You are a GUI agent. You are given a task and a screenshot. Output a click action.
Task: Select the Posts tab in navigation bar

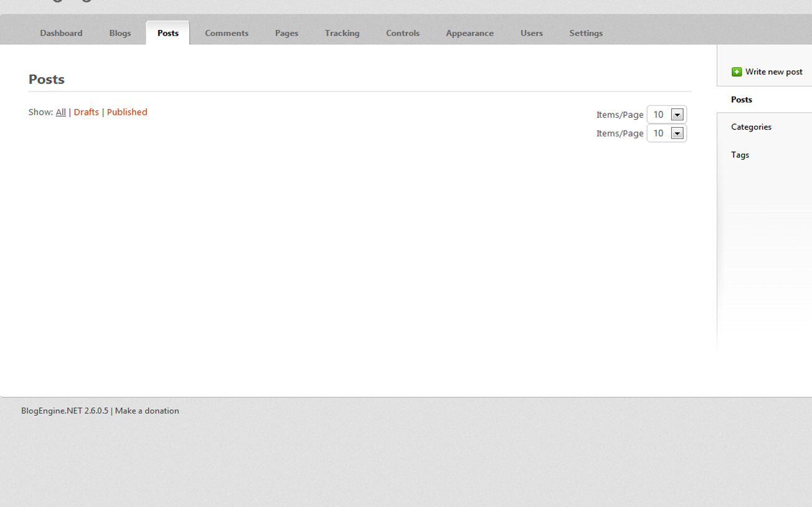[x=168, y=33]
